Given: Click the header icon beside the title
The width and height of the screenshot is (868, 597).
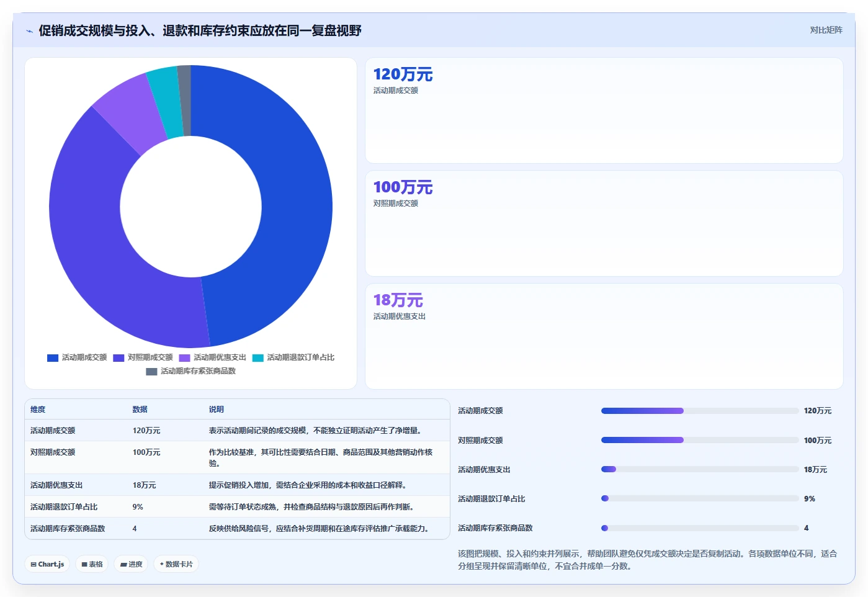Looking at the screenshot, I should [x=29, y=30].
